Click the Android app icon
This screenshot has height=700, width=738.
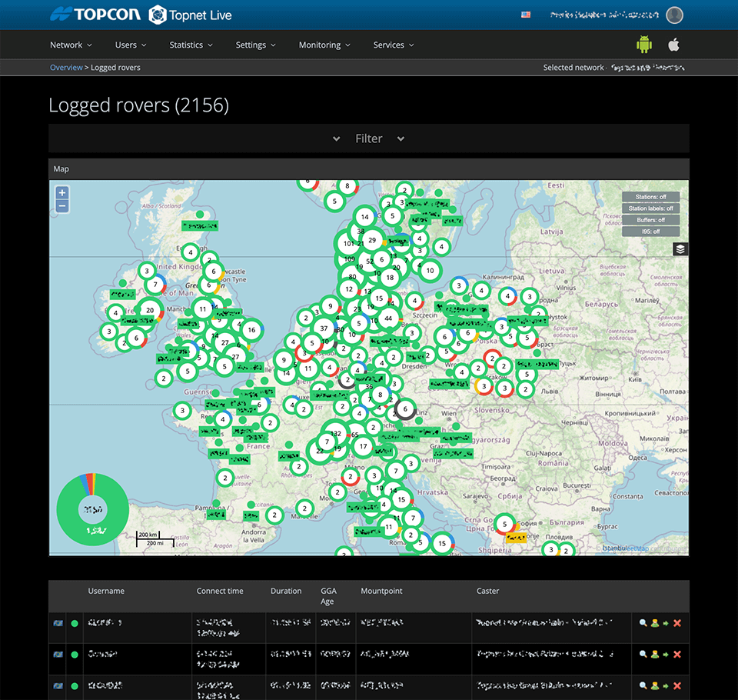[x=643, y=45]
